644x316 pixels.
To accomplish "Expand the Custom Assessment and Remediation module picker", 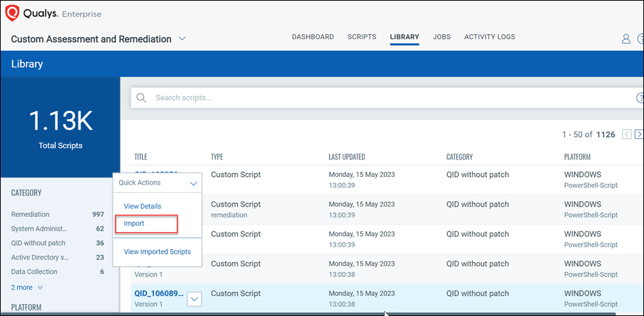I will click(182, 39).
